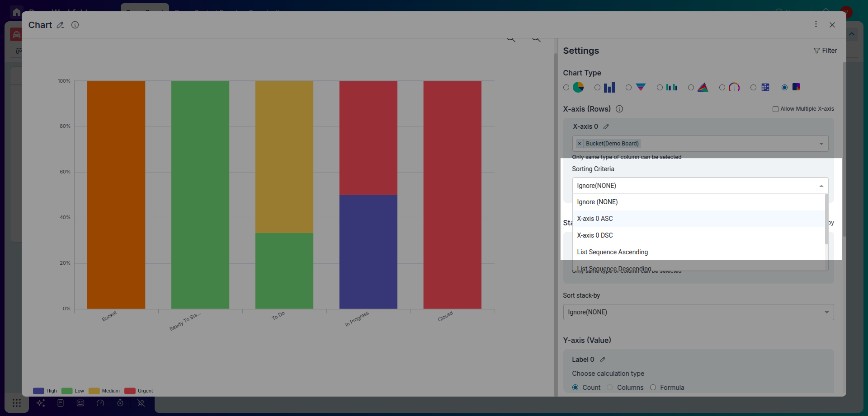The width and height of the screenshot is (868, 416).
Task: Click the pyramid chart icon
Action: 703,87
